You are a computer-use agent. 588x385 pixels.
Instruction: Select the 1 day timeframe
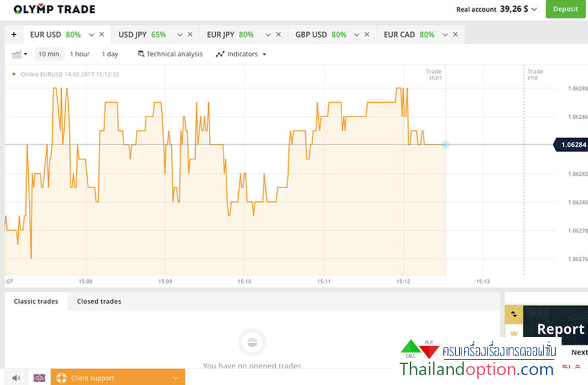pos(110,54)
